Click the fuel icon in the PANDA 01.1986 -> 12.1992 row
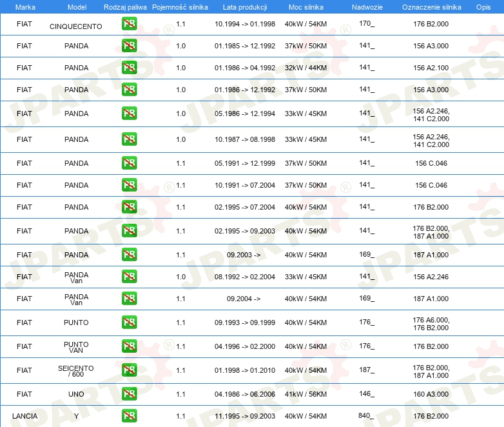The height and width of the screenshot is (427, 504). (129, 90)
